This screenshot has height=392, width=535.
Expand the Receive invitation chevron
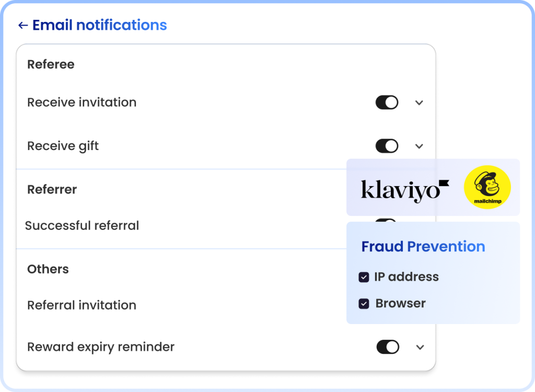[420, 103]
